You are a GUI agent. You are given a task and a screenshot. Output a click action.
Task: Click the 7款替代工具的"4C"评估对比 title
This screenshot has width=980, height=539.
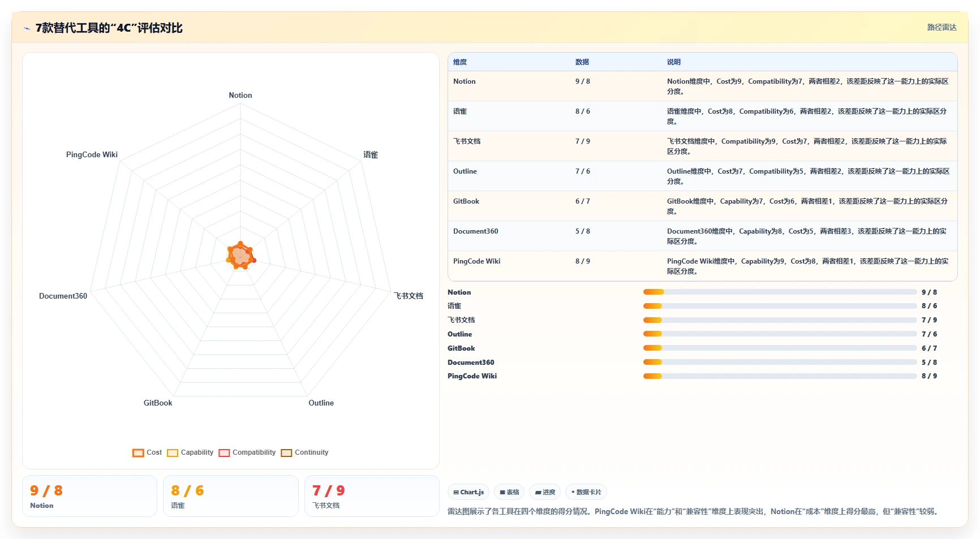tap(109, 28)
